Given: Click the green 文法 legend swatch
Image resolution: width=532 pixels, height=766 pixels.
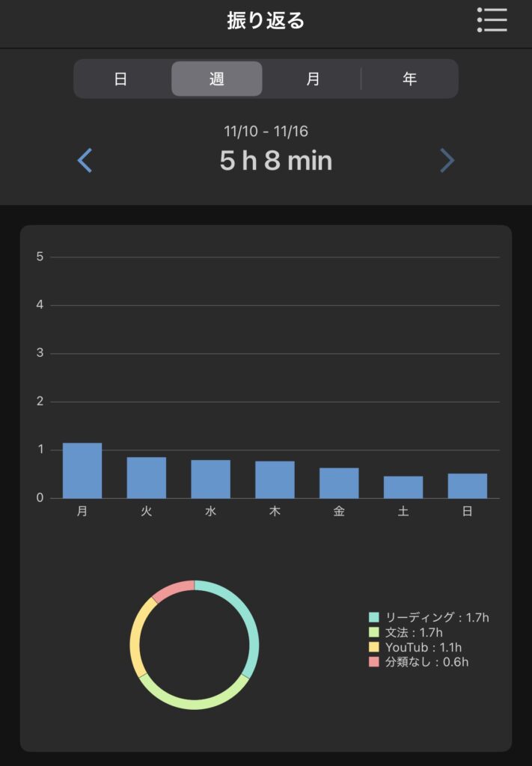Looking at the screenshot, I should (374, 632).
